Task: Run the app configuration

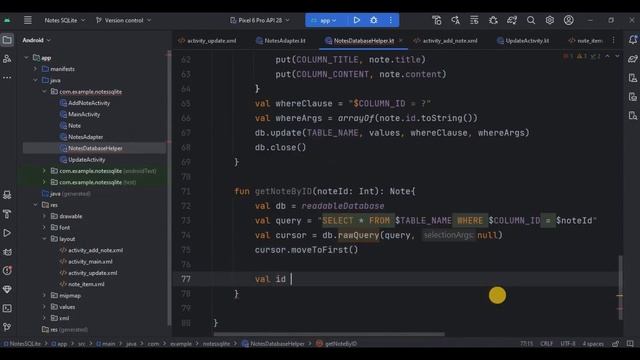Action: 356,20
